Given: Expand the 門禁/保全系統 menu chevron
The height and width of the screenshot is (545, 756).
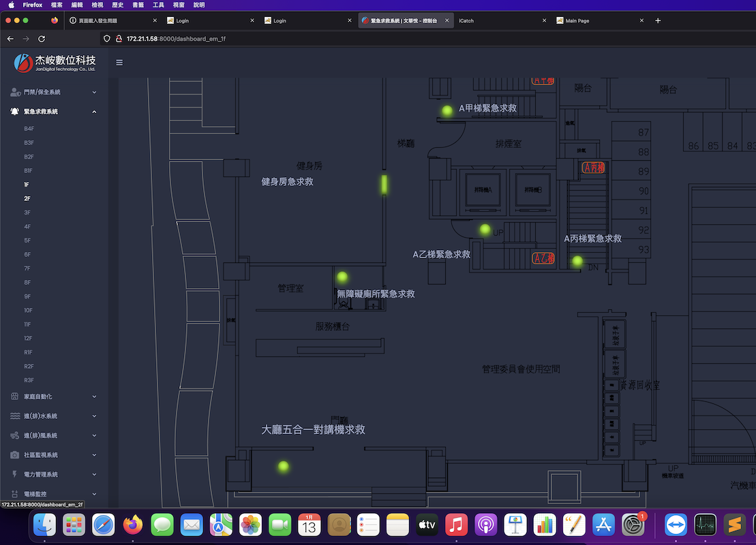Looking at the screenshot, I should tap(95, 92).
